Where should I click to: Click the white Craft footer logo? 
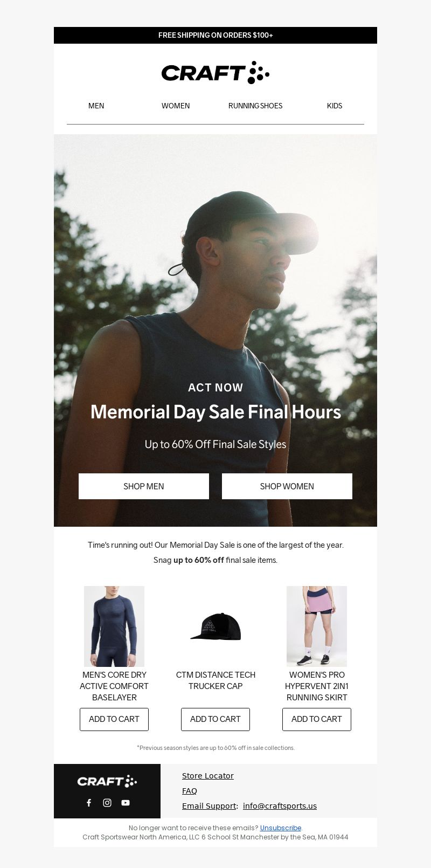(x=107, y=781)
